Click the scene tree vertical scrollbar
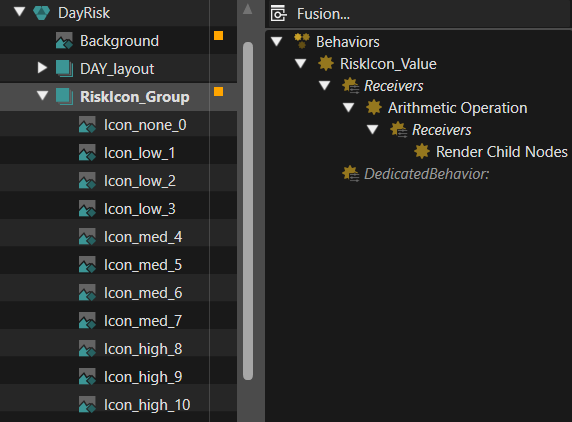The image size is (572, 422). pos(248,211)
